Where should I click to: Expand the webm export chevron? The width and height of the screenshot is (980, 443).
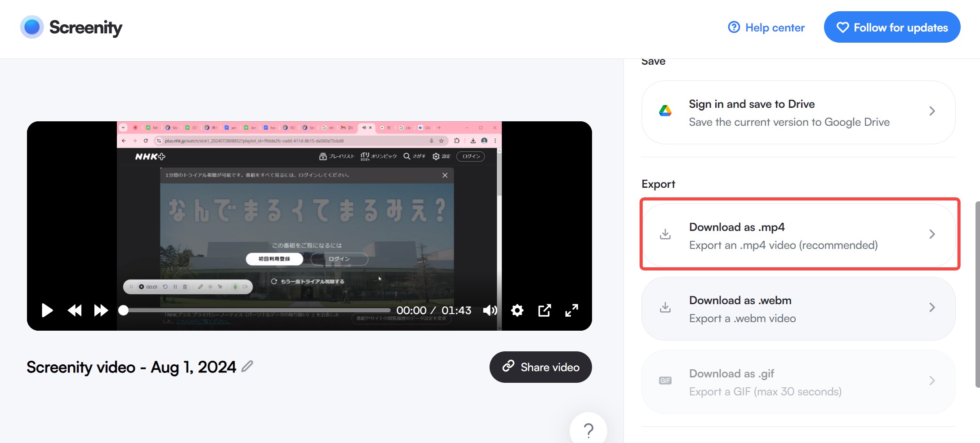932,307
